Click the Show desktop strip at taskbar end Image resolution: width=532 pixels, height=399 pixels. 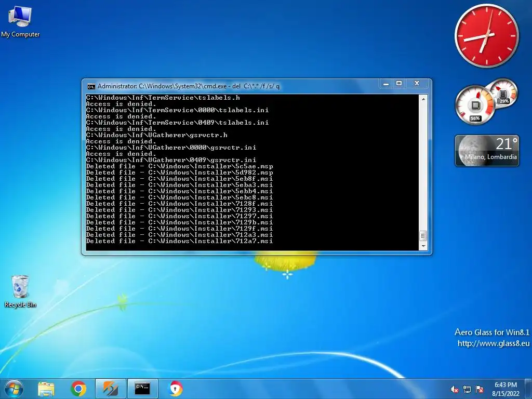pos(529,389)
